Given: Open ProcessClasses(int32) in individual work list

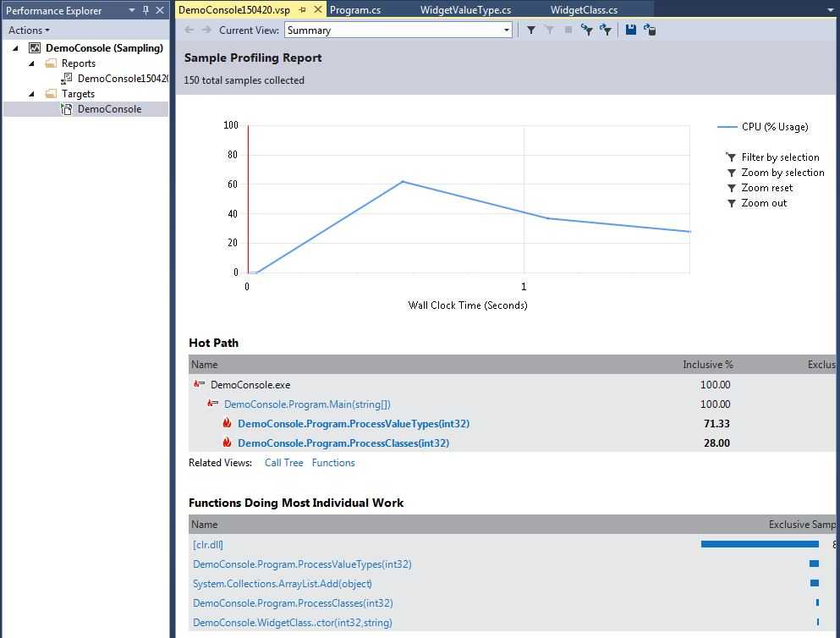Looking at the screenshot, I should coord(293,603).
